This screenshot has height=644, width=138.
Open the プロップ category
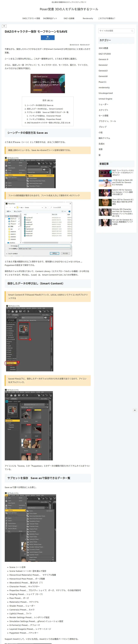[102, 127]
